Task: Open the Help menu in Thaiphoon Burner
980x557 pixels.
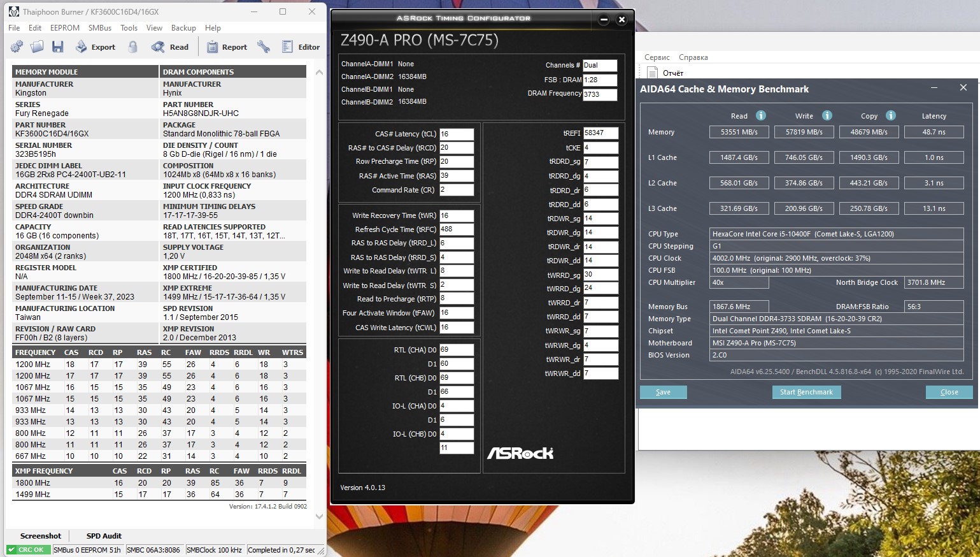Action: click(x=213, y=28)
